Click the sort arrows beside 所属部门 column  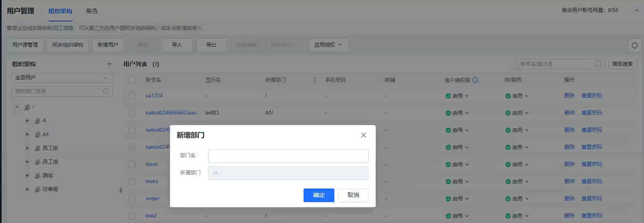click(x=314, y=80)
